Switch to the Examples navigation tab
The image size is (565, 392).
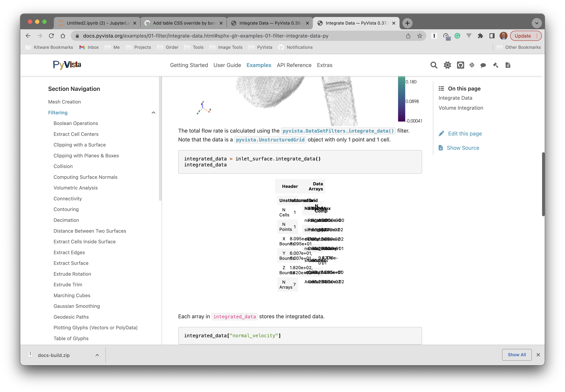pos(259,65)
